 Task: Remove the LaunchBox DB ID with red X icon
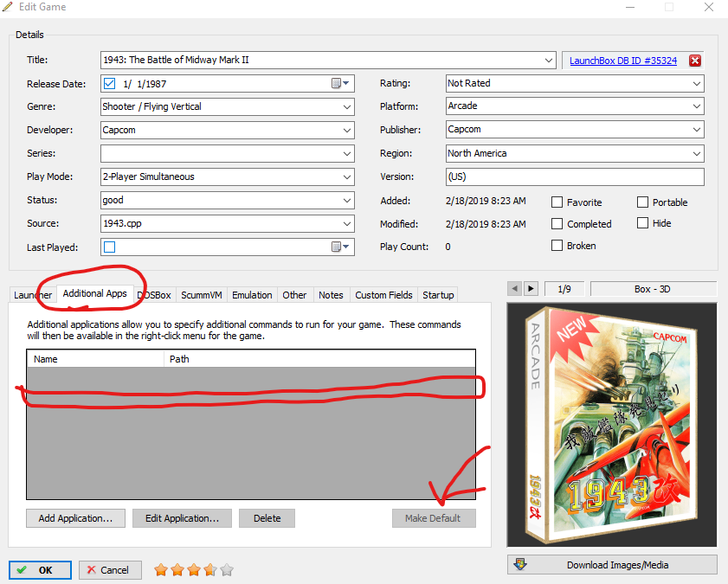pos(694,61)
